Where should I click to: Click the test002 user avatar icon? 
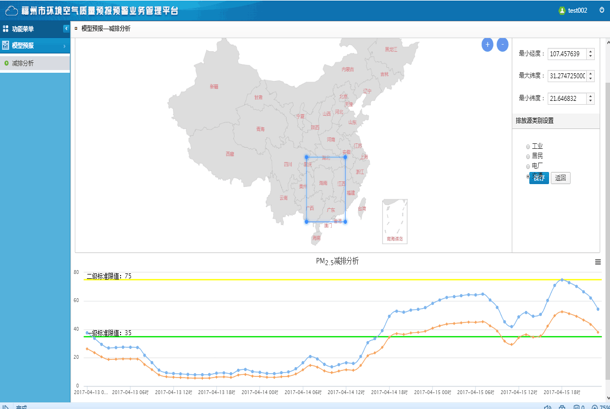(x=562, y=10)
